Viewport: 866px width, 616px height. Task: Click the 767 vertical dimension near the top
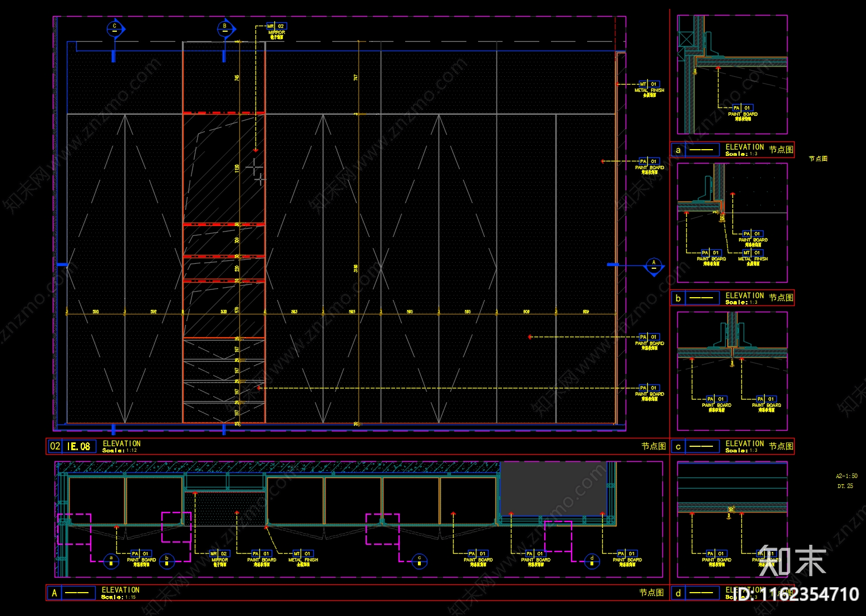point(356,78)
